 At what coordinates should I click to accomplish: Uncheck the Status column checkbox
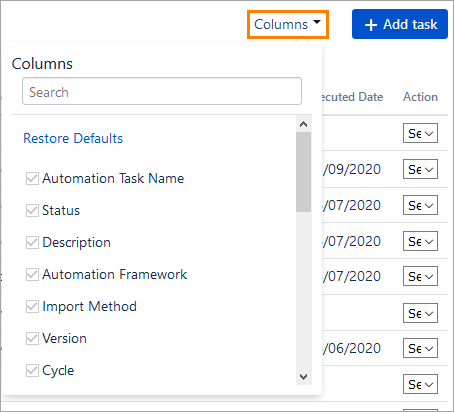[32, 210]
